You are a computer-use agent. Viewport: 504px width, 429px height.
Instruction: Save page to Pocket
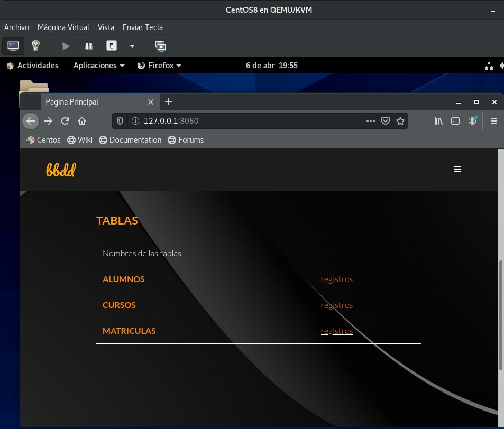386,121
